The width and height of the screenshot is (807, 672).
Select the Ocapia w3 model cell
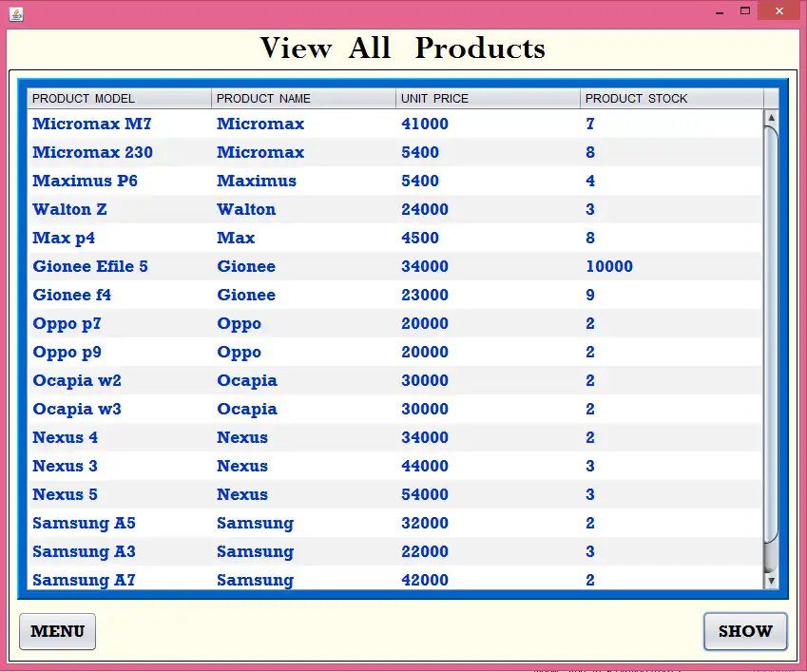(x=120, y=409)
